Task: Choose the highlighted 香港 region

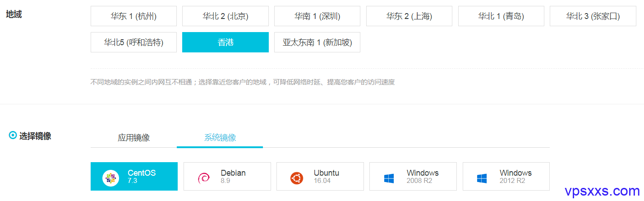Action: (x=225, y=42)
